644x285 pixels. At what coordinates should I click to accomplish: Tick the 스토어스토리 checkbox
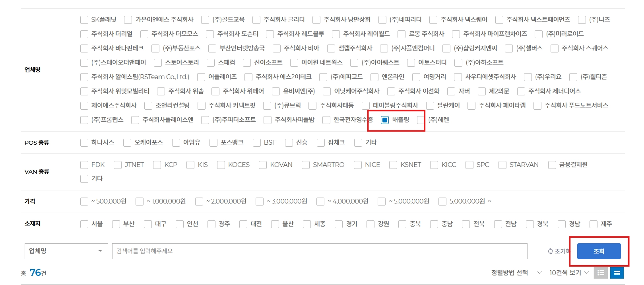[158, 62]
